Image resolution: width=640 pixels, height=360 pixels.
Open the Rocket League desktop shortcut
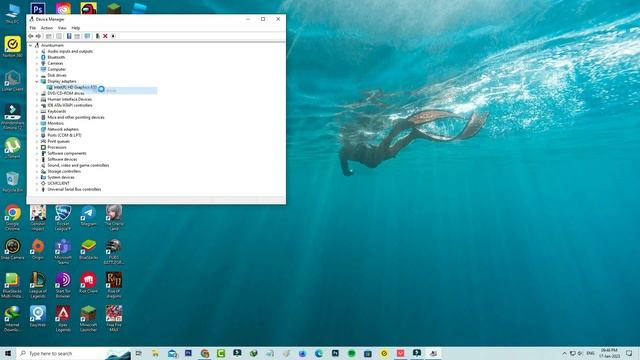pos(63,218)
